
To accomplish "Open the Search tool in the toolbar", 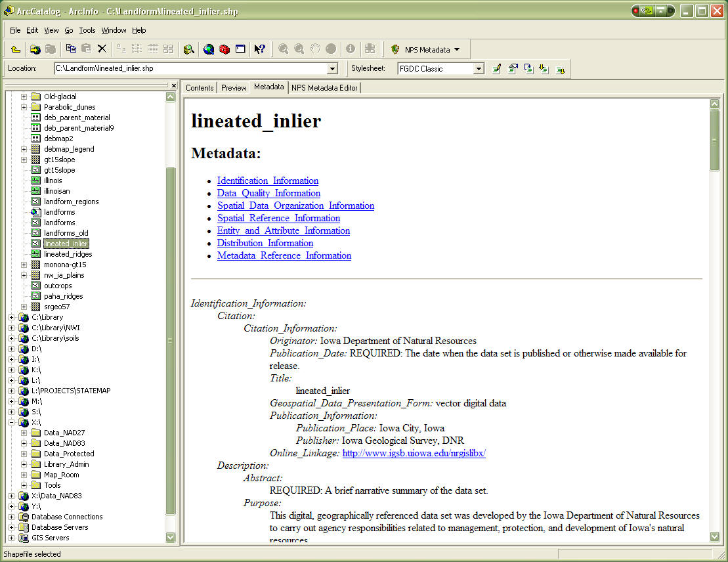I will pyautogui.click(x=189, y=49).
